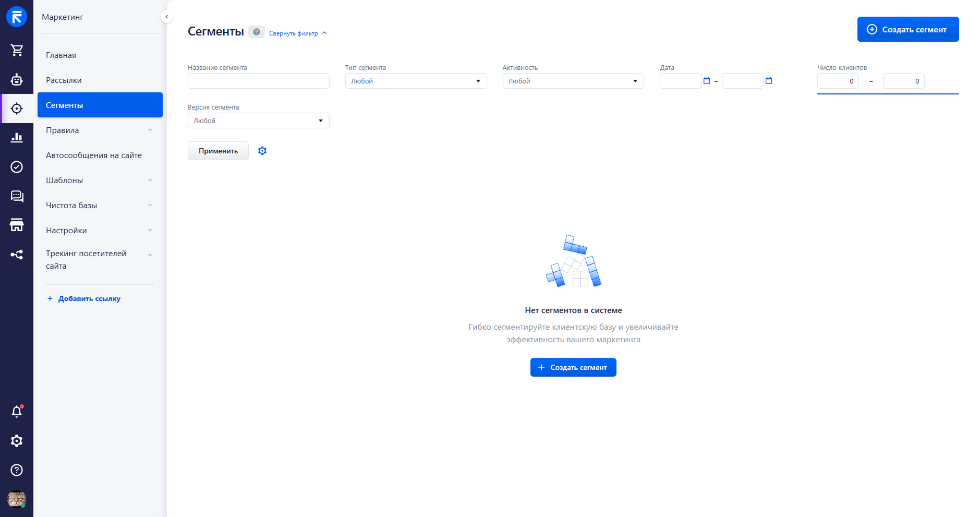Image resolution: width=980 pixels, height=517 pixels.
Task: Open the chats speech bubble icon
Action: [x=17, y=196]
